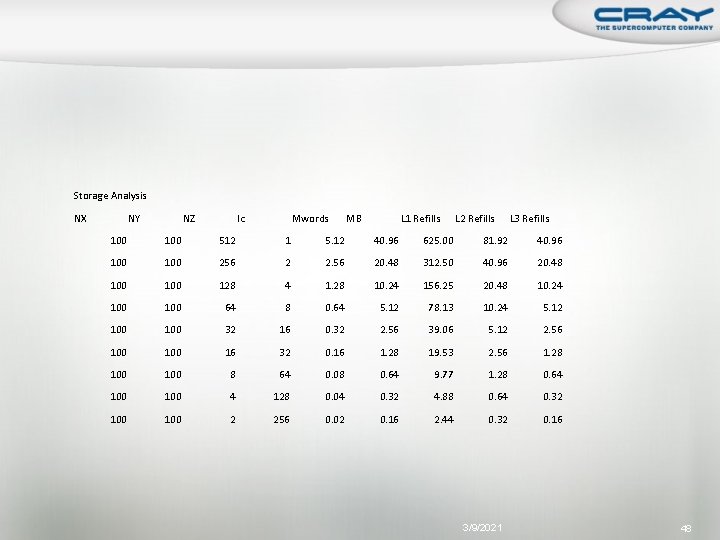Select L2 Refills value 0.32 in last row
Image resolution: width=720 pixels, height=540 pixels.
(x=498, y=420)
